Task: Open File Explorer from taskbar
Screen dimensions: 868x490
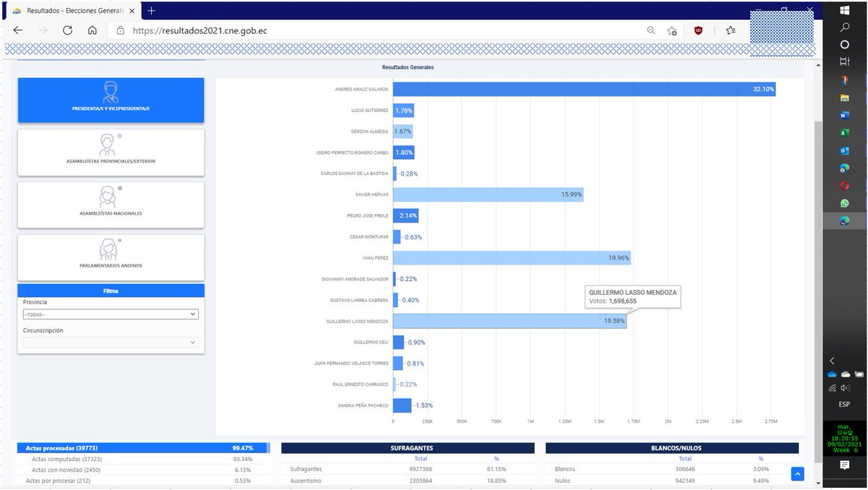Action: tap(844, 97)
